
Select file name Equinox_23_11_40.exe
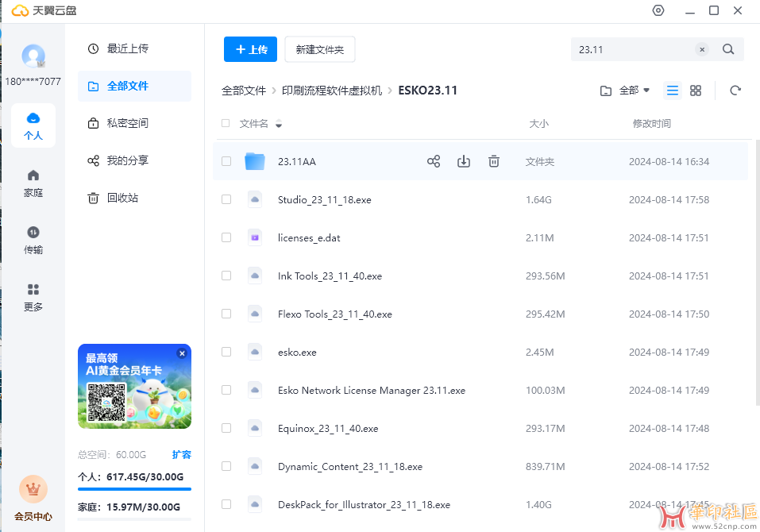[x=328, y=429]
